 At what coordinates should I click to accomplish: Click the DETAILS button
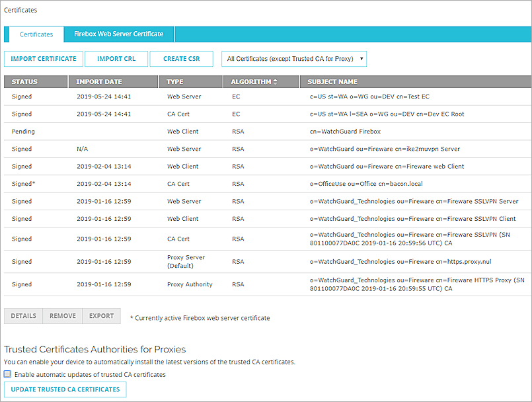tap(23, 315)
